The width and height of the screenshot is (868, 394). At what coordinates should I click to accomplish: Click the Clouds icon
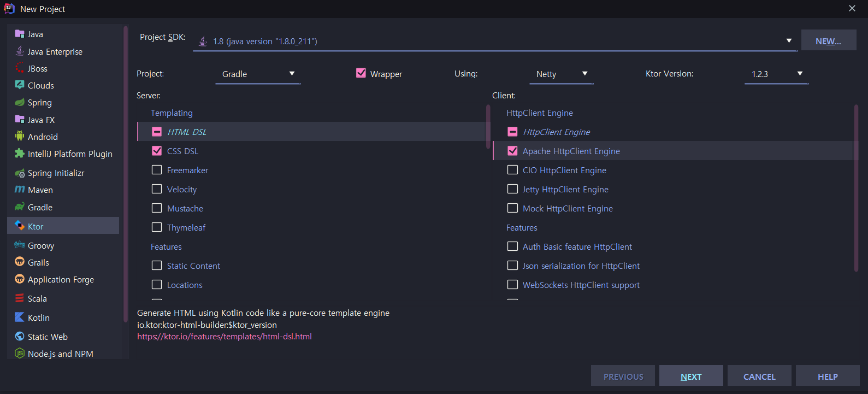click(20, 85)
